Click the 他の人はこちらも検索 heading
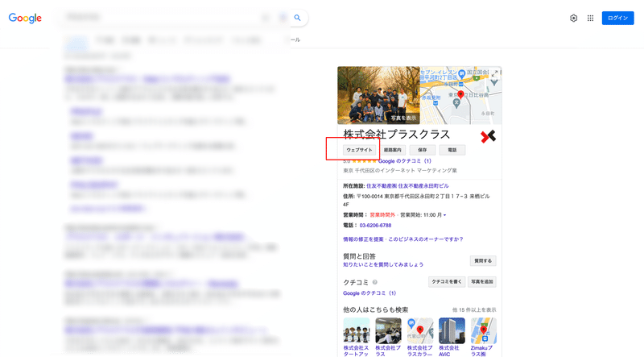The height and width of the screenshot is (357, 644). pyautogui.click(x=376, y=309)
